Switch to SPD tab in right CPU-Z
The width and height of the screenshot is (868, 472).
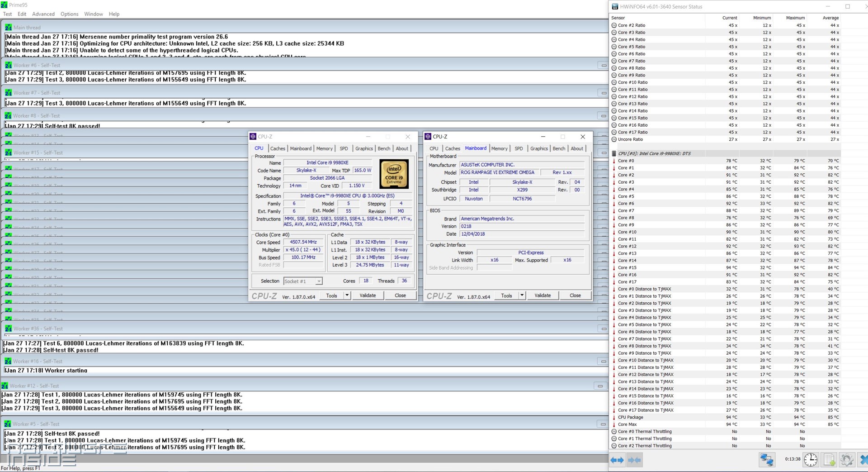point(519,148)
